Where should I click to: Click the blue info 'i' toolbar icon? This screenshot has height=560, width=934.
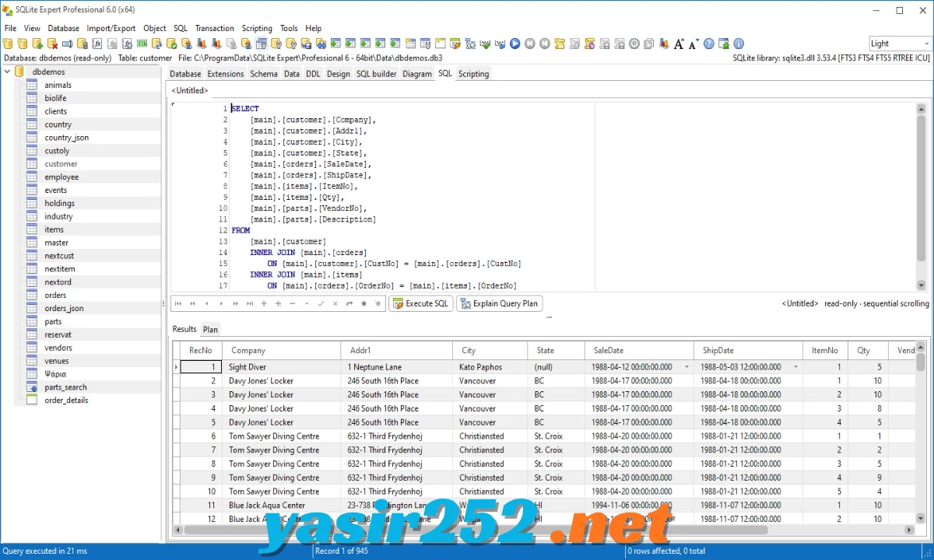pyautogui.click(x=739, y=44)
